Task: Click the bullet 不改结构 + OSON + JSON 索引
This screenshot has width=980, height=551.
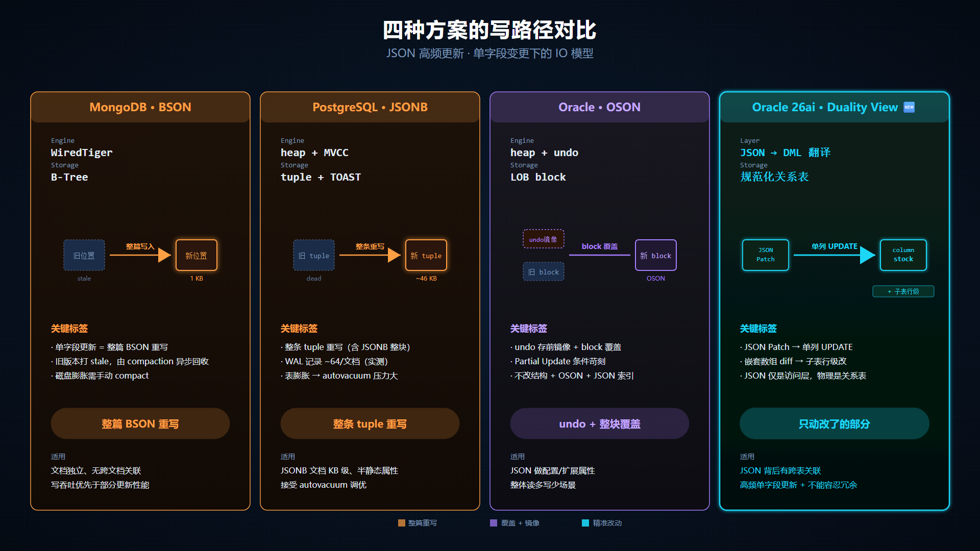Action: 572,376
